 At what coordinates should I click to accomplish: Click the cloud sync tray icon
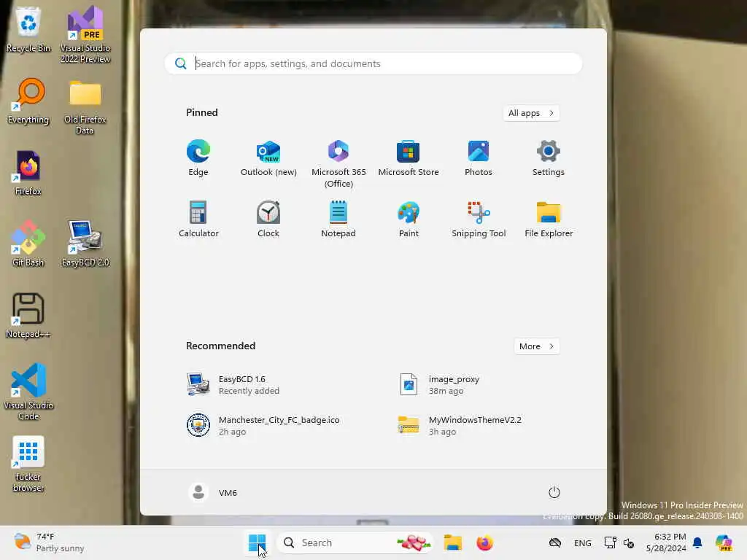coord(555,542)
